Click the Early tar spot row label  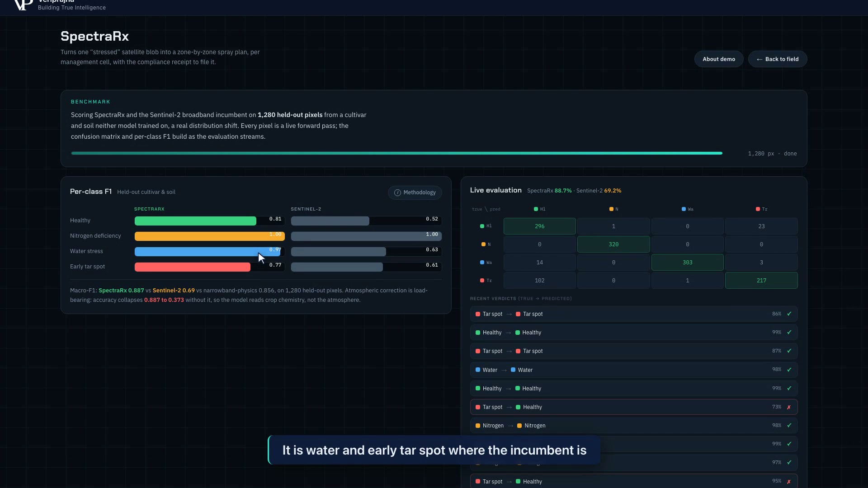click(x=87, y=267)
